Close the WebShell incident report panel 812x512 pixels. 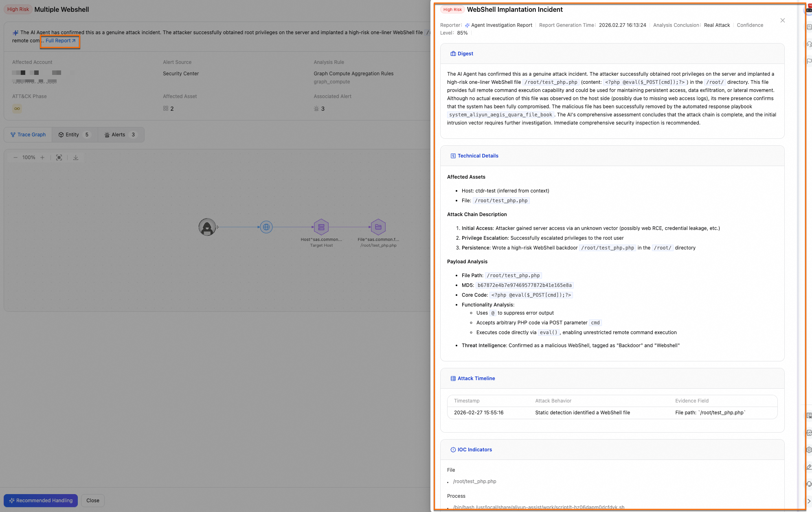782,20
